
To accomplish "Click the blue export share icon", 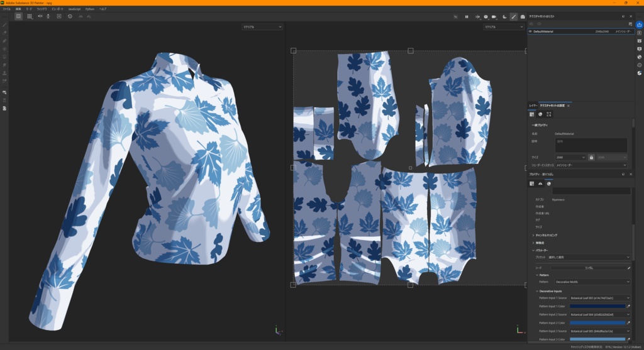I will click(x=639, y=25).
